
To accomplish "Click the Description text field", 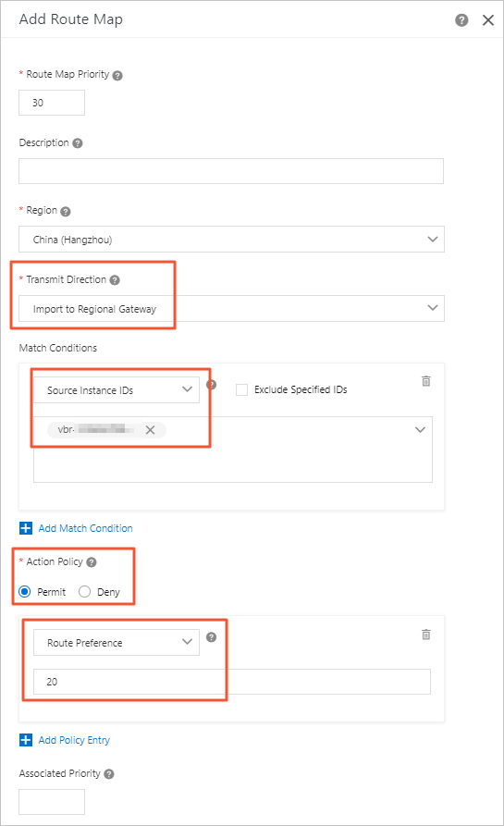I will pyautogui.click(x=231, y=171).
